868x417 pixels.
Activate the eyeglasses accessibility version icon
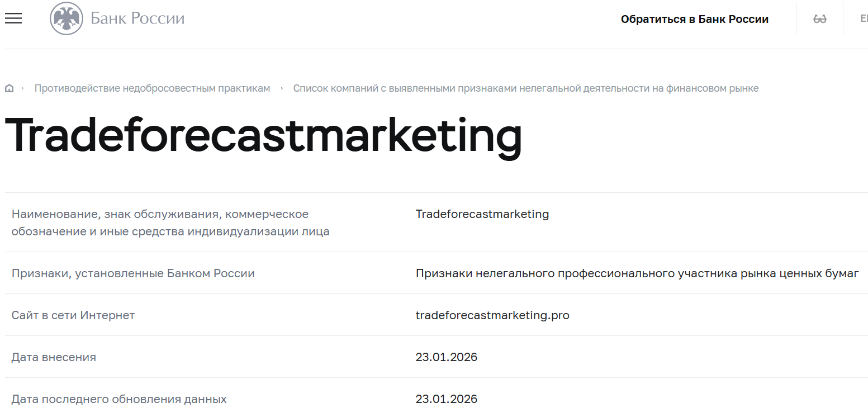[820, 18]
